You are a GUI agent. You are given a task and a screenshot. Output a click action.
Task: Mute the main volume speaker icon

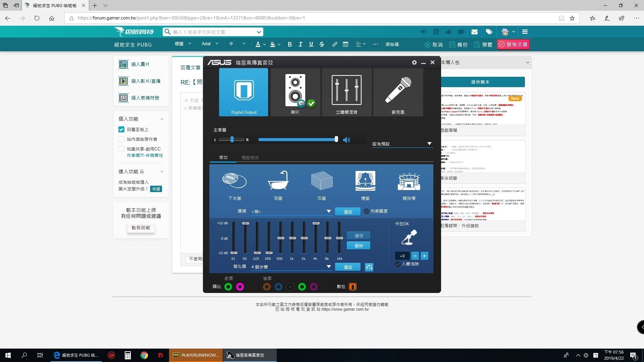point(346,140)
